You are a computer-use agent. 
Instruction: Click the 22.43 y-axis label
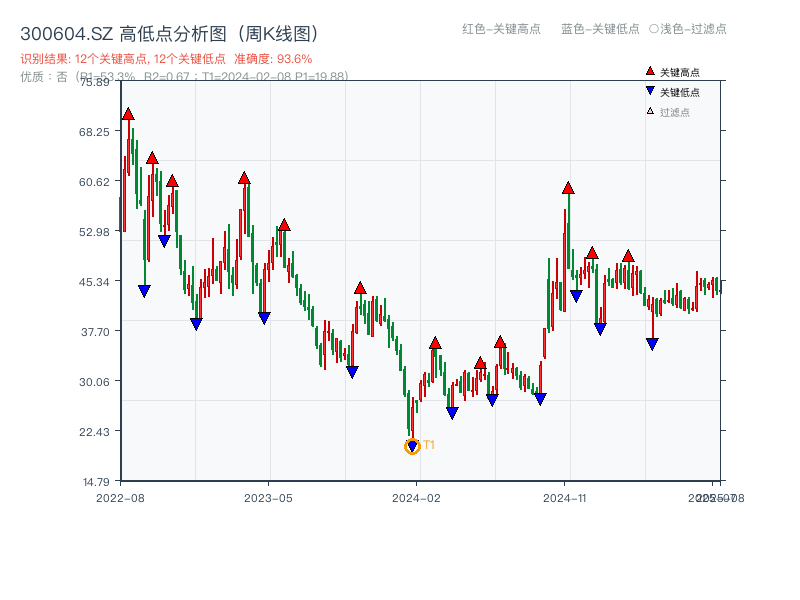coord(94,432)
